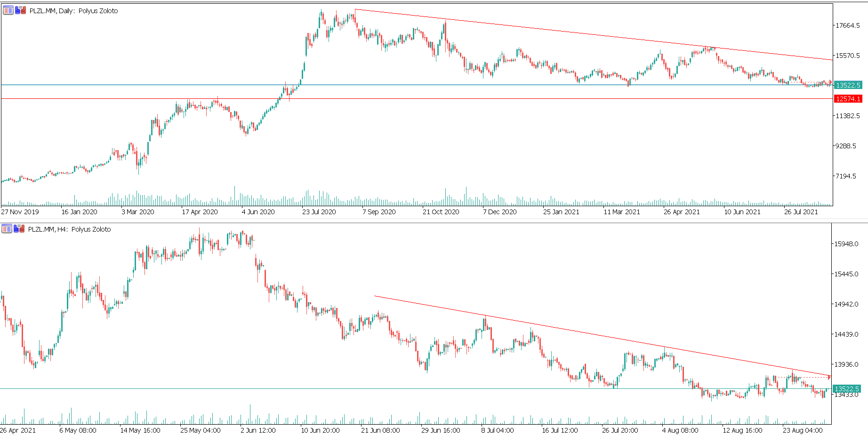Viewport: 868px width, 435px height.
Task: Click the '16 Jan 2020' date label
Action: pyautogui.click(x=79, y=212)
